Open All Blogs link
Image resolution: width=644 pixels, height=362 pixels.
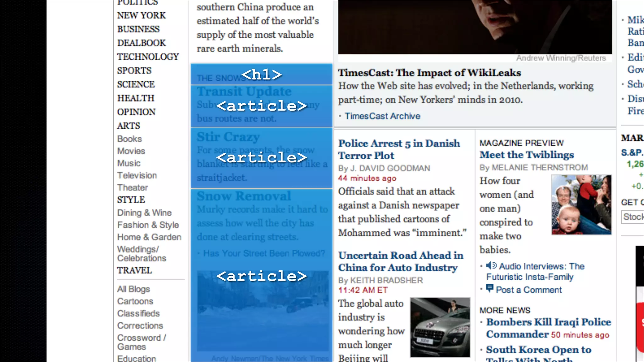(x=133, y=289)
